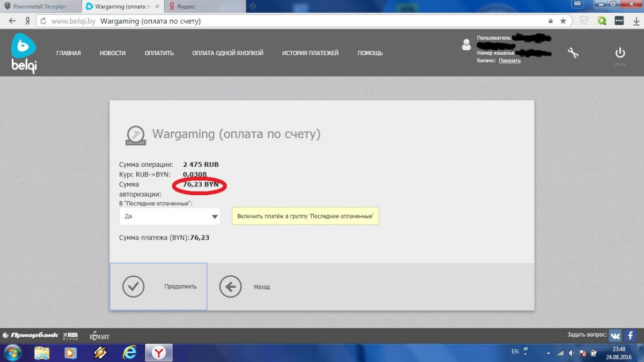The image size is (644, 362).
Task: Open the browser hamburger menu
Action: click(x=578, y=4)
